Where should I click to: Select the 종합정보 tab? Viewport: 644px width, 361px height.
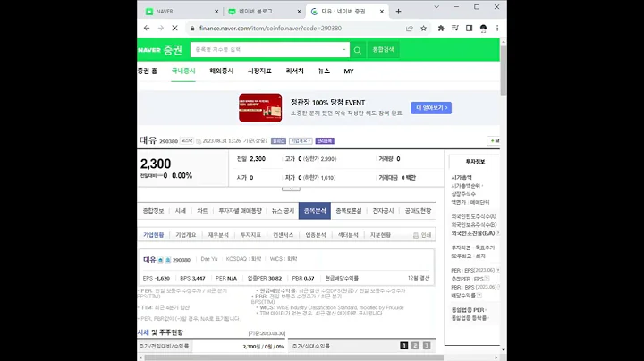[x=153, y=211]
